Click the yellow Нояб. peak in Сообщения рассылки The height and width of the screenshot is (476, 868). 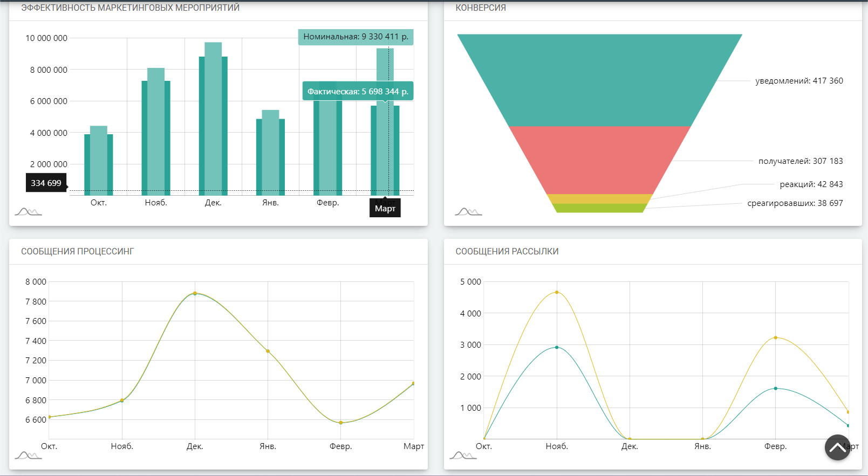(x=557, y=292)
